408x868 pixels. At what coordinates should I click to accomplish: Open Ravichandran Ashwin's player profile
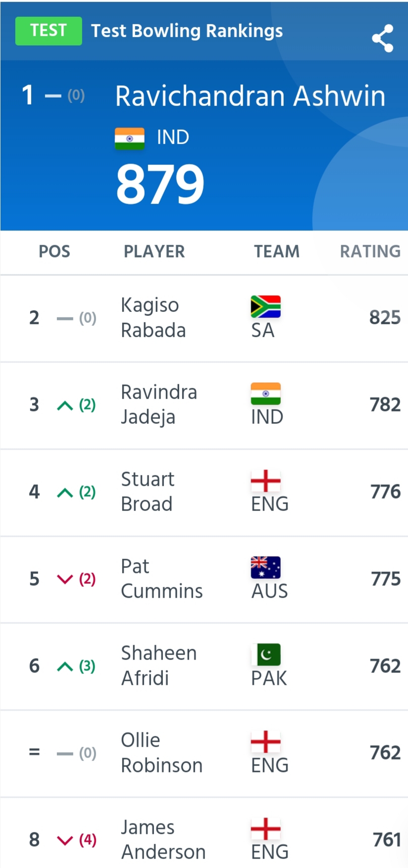250,96
